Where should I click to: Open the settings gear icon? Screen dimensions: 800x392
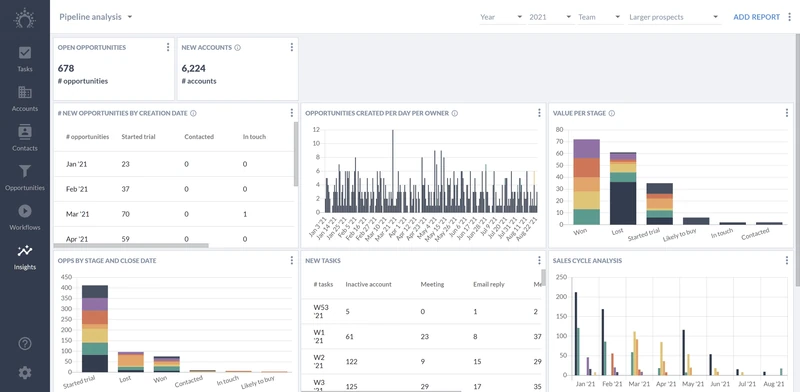[x=24, y=373]
